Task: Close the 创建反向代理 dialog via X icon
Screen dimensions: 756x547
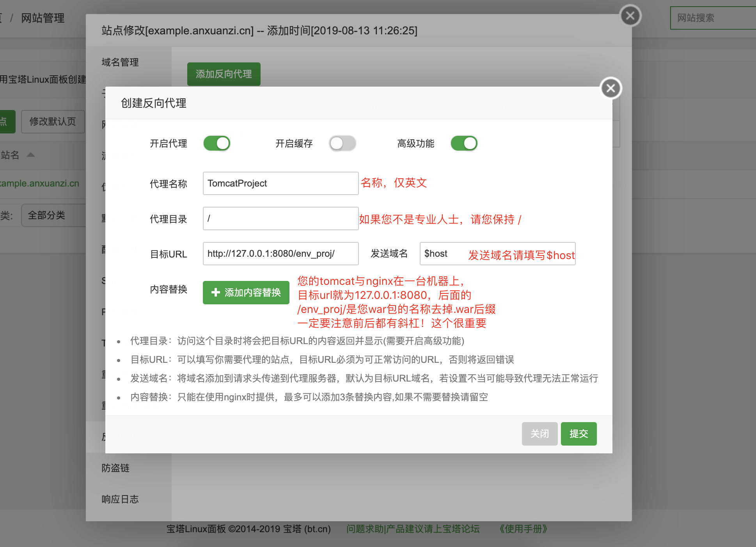Action: (x=610, y=88)
